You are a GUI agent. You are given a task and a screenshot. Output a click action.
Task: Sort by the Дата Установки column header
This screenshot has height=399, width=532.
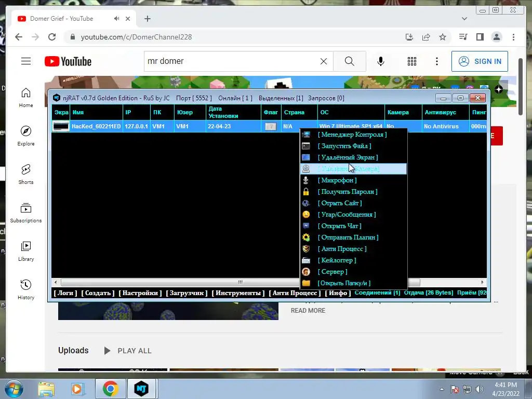(x=233, y=112)
